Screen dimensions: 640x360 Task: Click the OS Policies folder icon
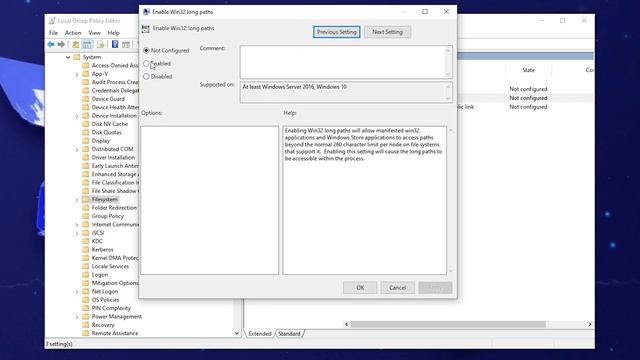(x=85, y=300)
